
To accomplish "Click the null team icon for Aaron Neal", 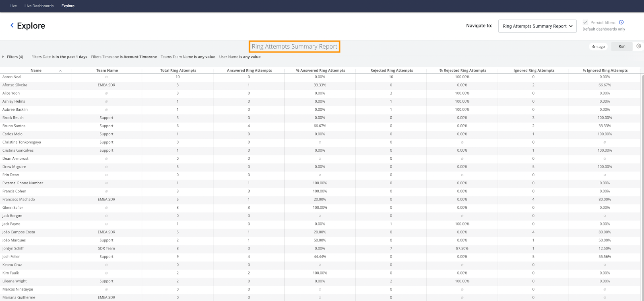I will pyautogui.click(x=106, y=77).
